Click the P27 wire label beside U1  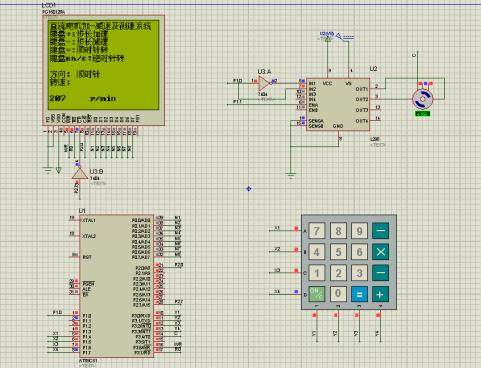[x=179, y=302]
